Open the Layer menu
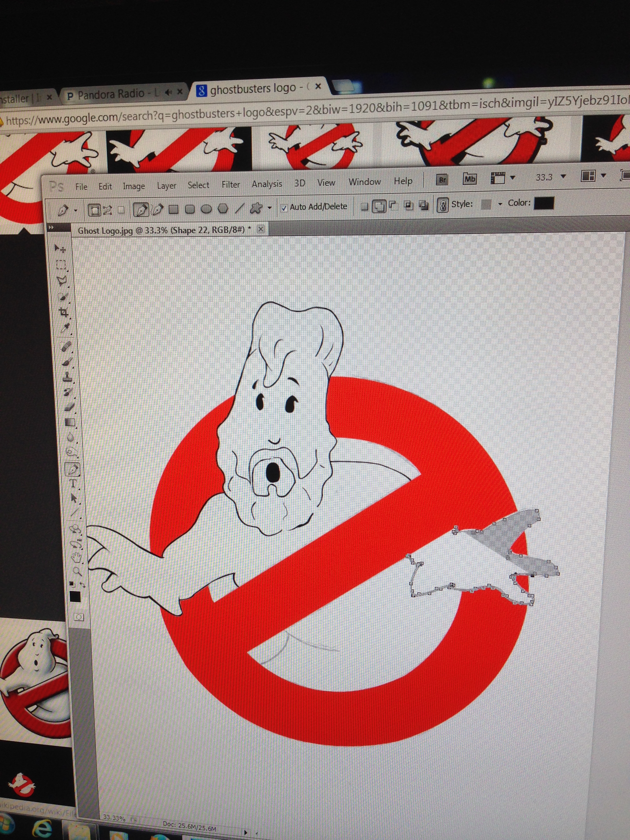This screenshot has width=630, height=840. pyautogui.click(x=166, y=186)
